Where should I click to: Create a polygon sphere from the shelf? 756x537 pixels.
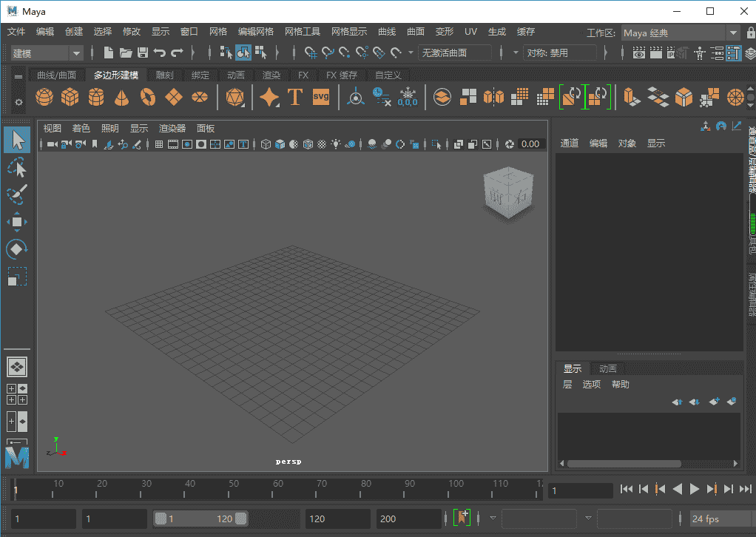tap(44, 97)
